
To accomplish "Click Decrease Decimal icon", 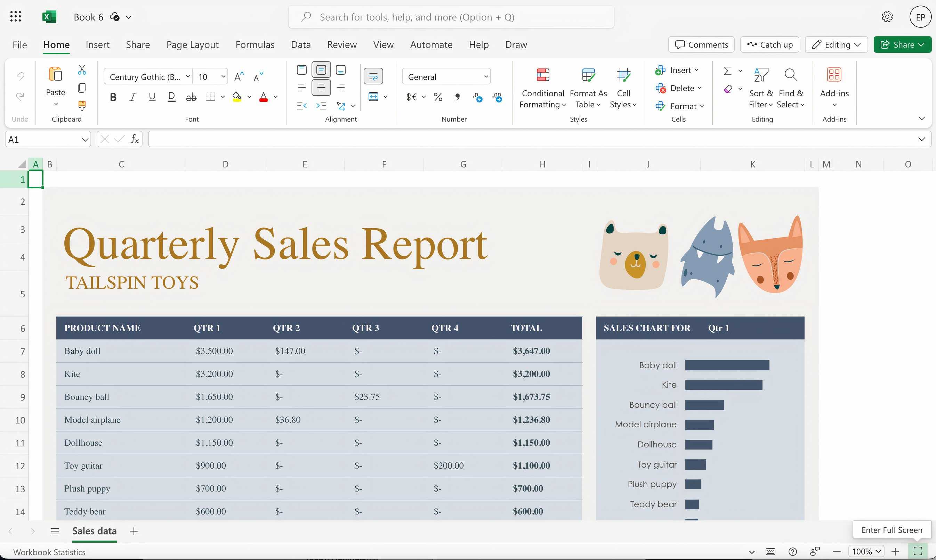I will (497, 97).
